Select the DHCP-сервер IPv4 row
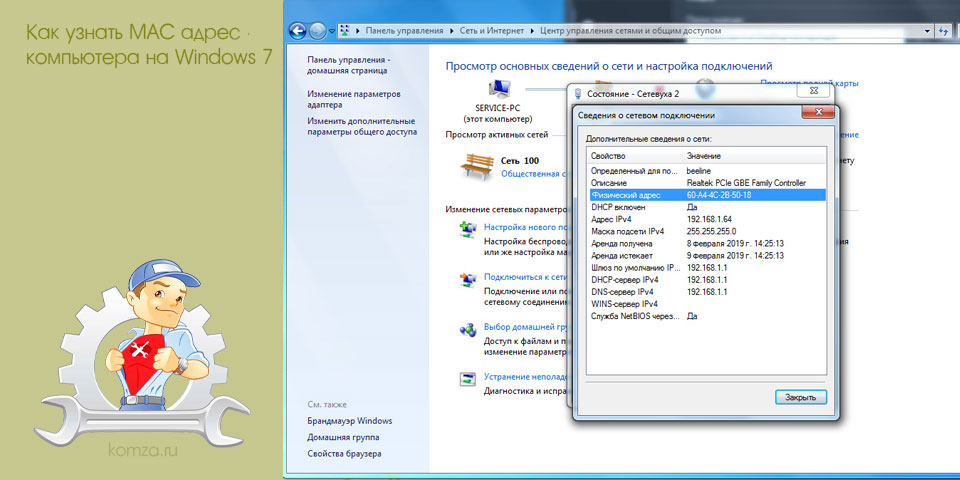The image size is (960, 480). (707, 280)
